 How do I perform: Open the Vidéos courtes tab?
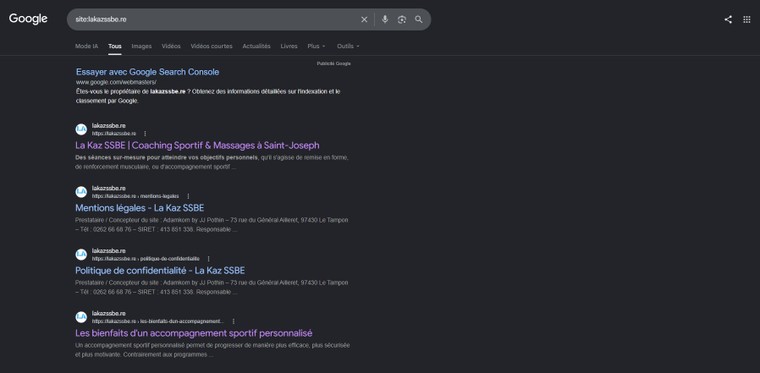[211, 46]
